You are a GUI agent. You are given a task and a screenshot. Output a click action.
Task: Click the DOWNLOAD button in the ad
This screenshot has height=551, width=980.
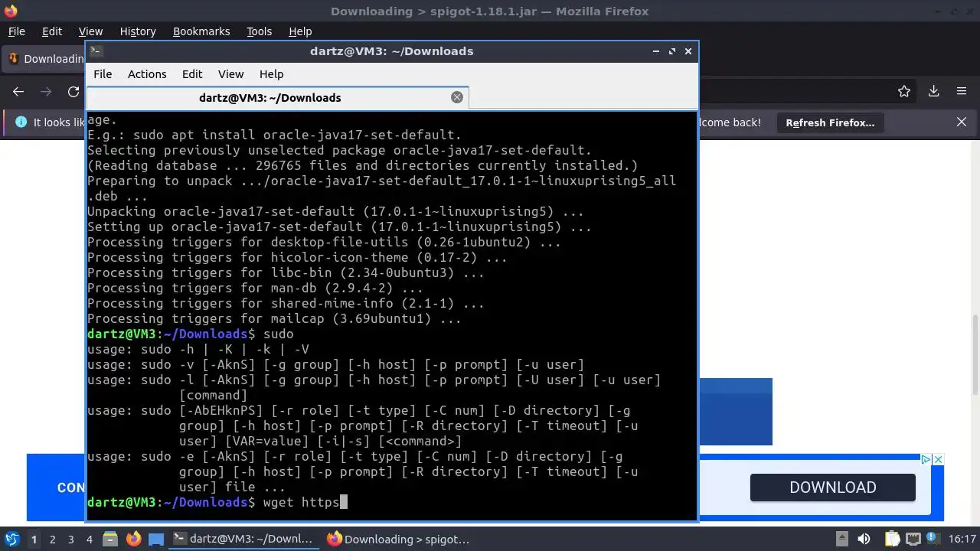(833, 487)
